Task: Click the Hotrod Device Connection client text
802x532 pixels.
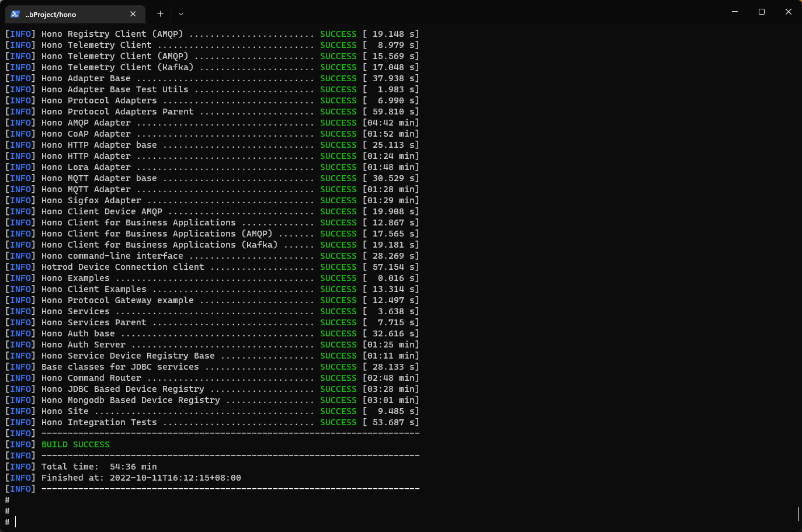Action: pyautogui.click(x=123, y=267)
